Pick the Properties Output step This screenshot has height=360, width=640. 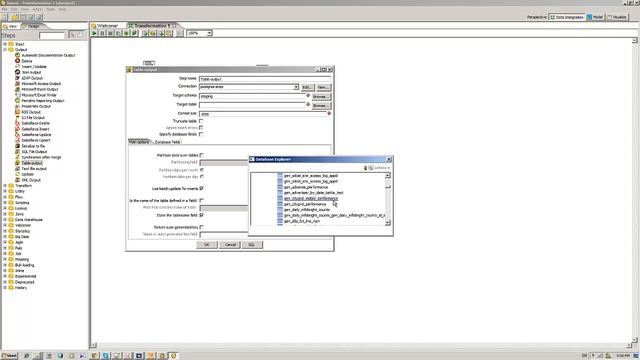click(36, 106)
